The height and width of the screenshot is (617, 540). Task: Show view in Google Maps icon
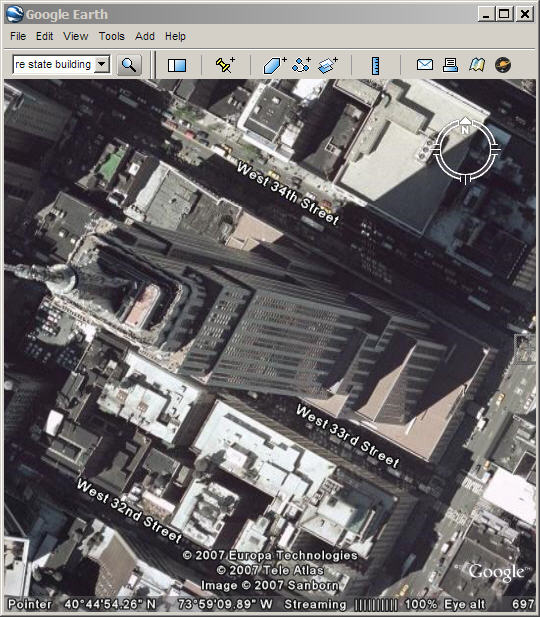pos(477,65)
